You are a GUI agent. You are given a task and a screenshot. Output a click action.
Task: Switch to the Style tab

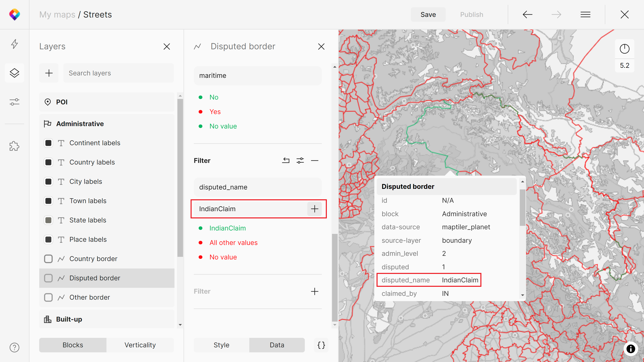[221, 345]
